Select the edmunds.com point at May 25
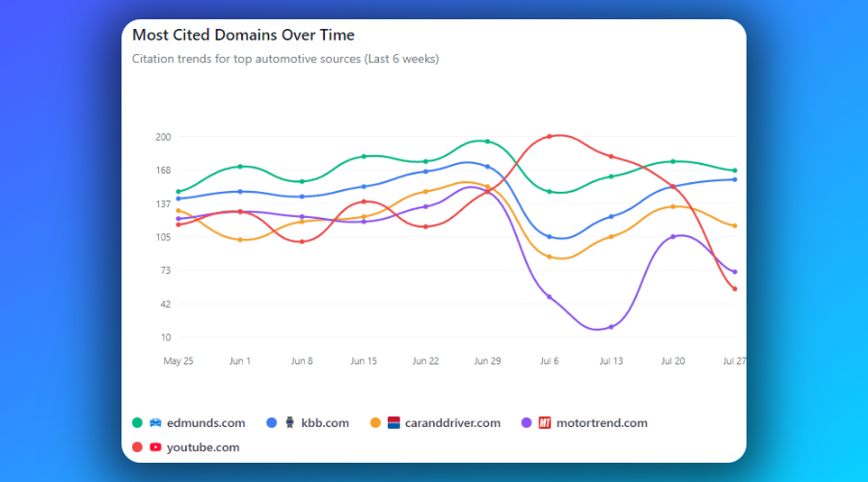The image size is (868, 482). tap(178, 192)
